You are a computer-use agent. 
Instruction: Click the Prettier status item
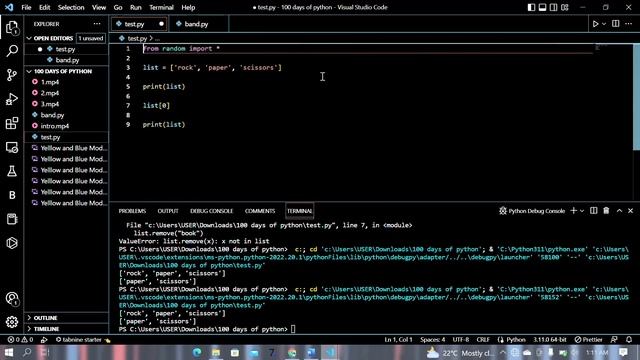(588, 340)
